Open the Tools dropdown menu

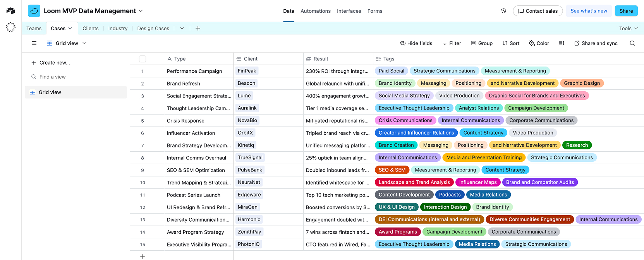click(628, 28)
